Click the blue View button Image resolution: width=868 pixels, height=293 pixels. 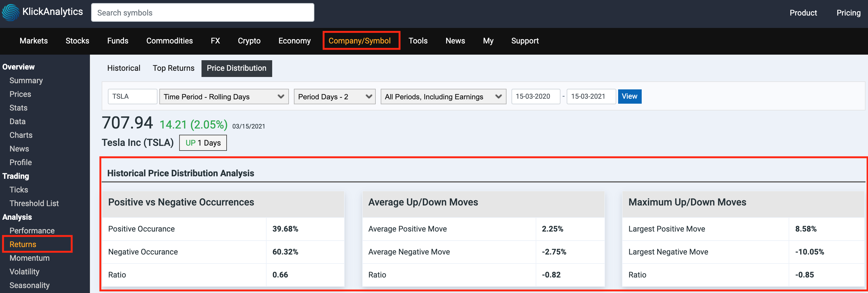629,97
